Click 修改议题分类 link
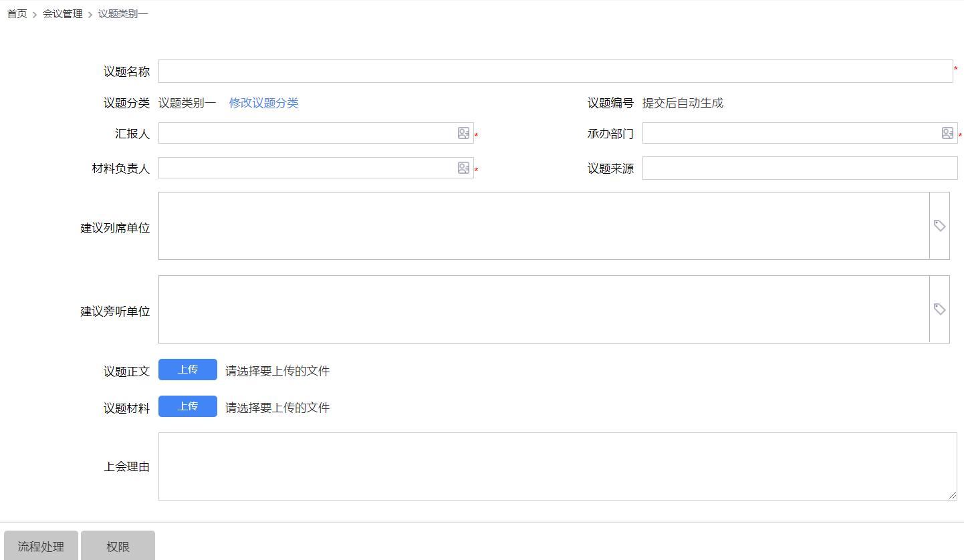The width and height of the screenshot is (964, 560). coord(263,103)
